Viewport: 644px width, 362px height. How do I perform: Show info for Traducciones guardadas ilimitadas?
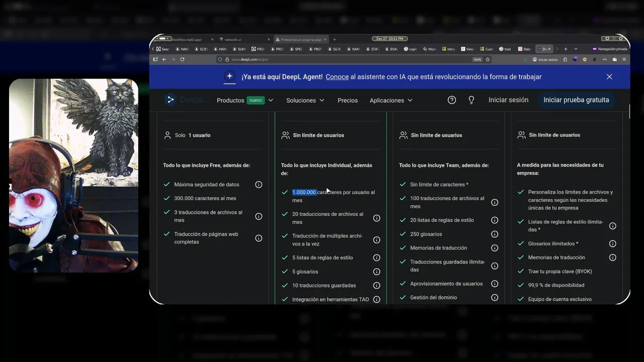(x=495, y=266)
